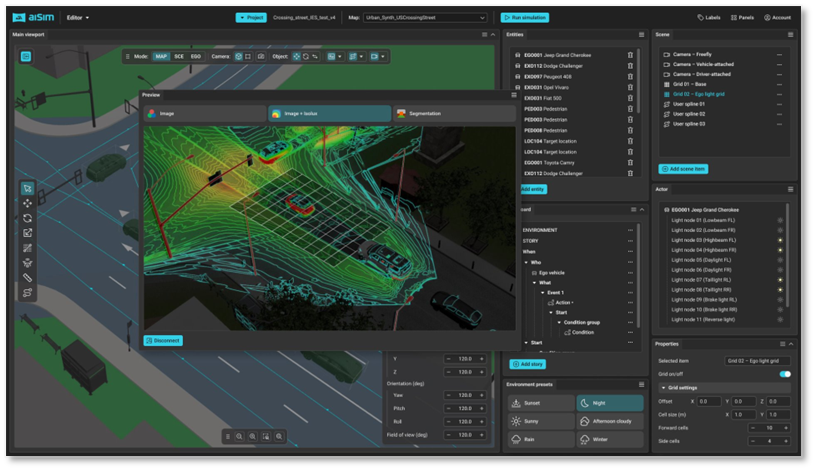Viewport: 816px width, 471px height.
Task: Switch preview to Segmentation tab
Action: 454,113
